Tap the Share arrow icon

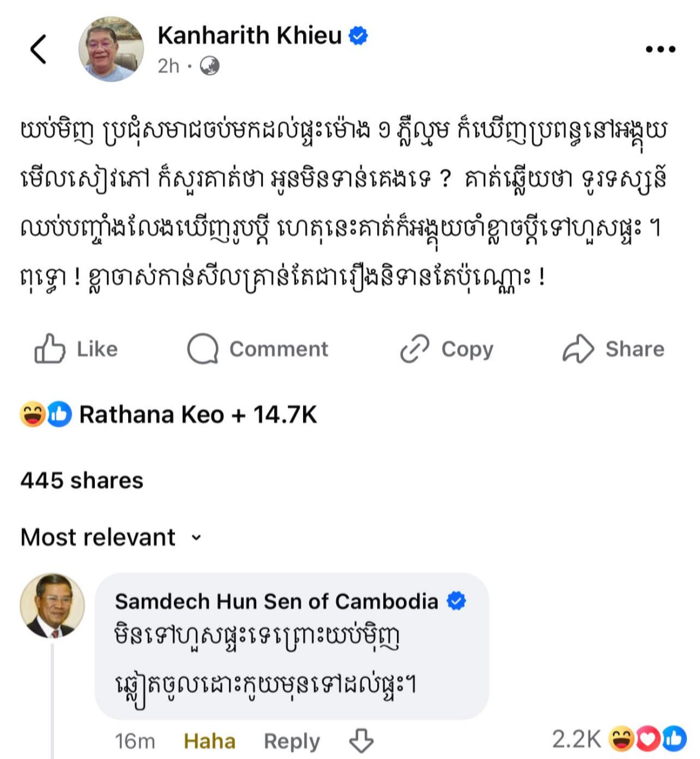(578, 349)
